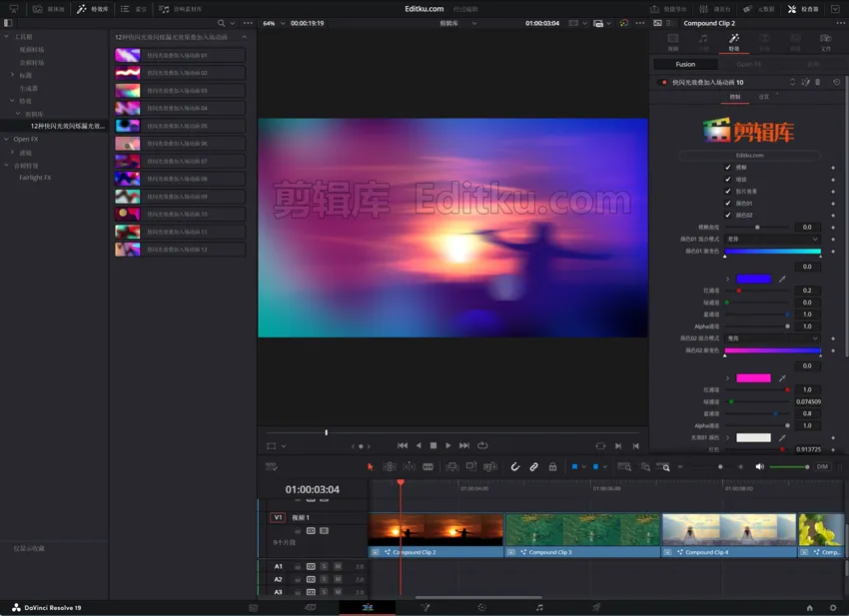Toggle the chain Linked Selection icon

534,466
